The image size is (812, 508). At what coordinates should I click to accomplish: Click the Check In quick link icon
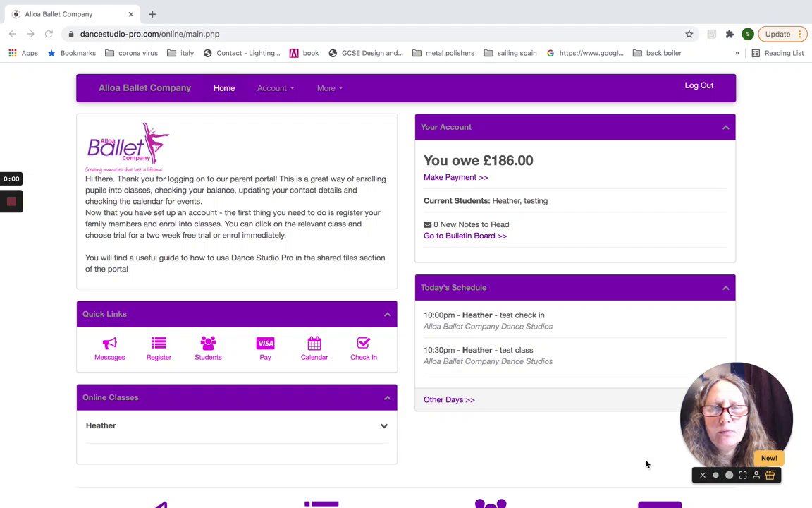point(364,343)
